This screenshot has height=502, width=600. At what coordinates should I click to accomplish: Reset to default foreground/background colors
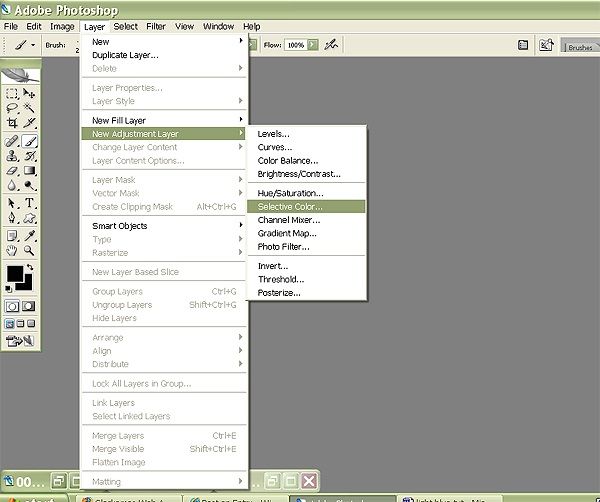[x=8, y=289]
